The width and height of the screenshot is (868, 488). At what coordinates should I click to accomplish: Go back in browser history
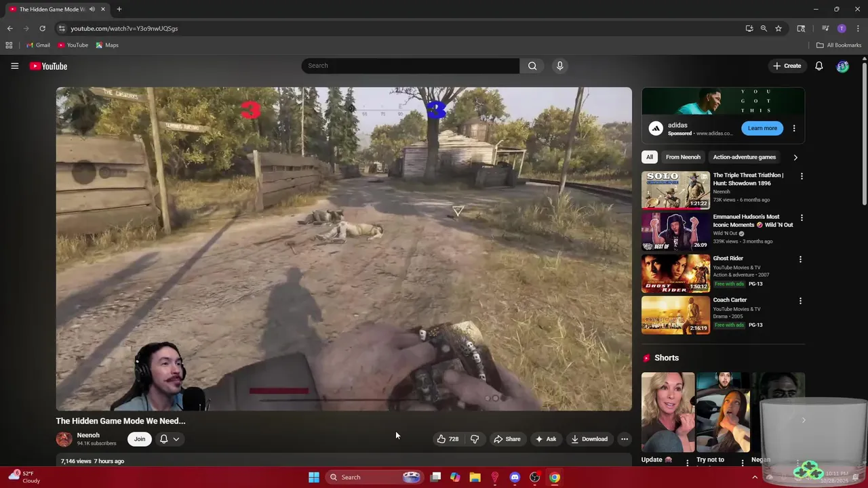[x=9, y=28]
